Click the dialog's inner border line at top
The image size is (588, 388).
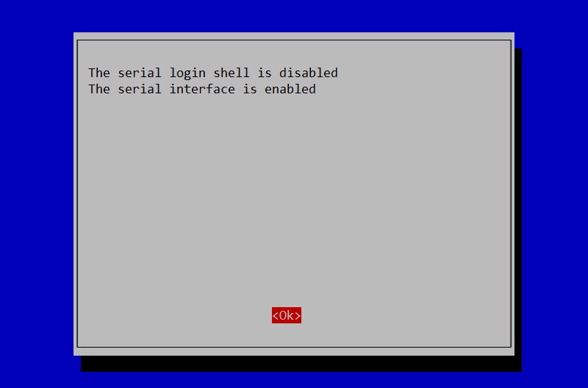294,40
